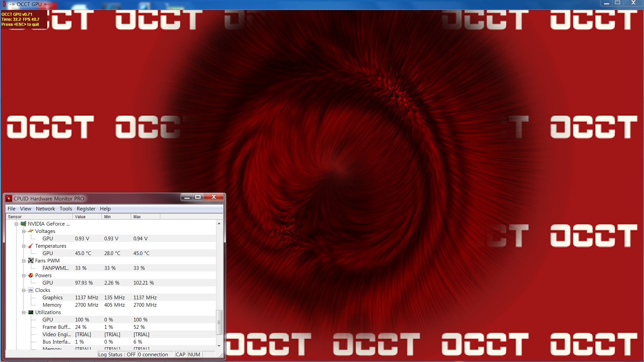Viewport: 644px width, 362px height.
Task: Click the 102.21 % max power value
Action: (x=144, y=283)
